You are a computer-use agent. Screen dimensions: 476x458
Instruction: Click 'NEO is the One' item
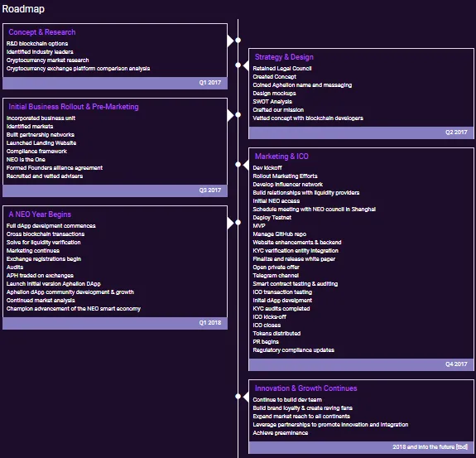[x=26, y=160]
